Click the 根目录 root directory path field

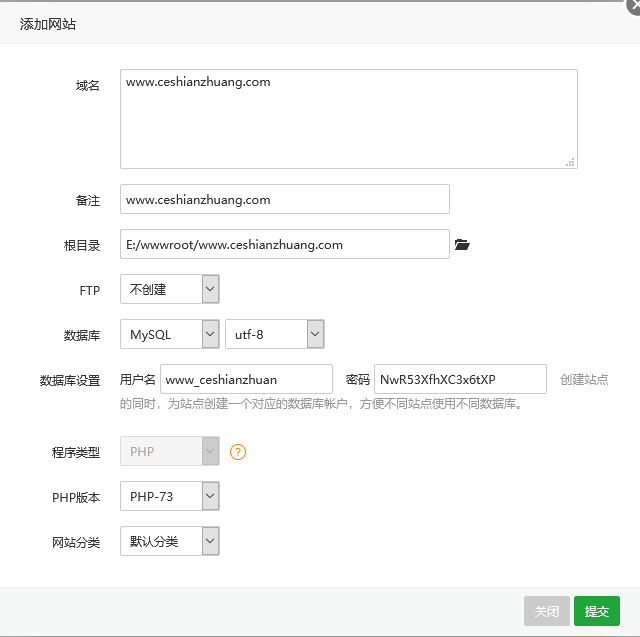[285, 244]
